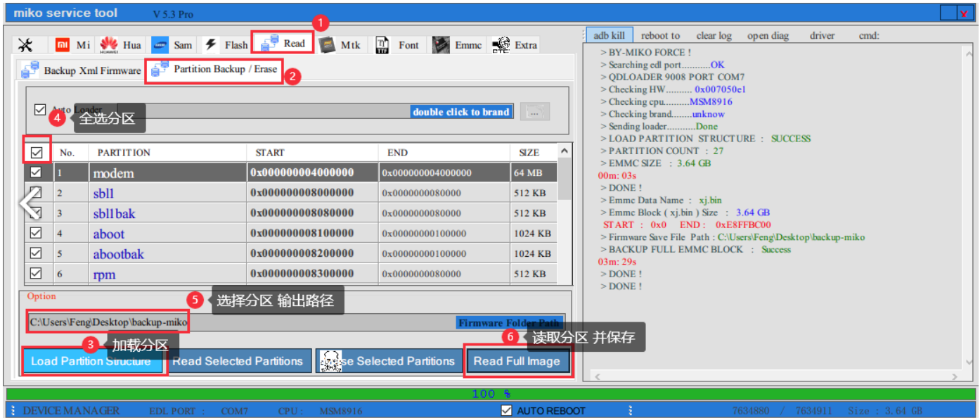Click the adb kill toolbar button
Viewport: 980px width, 418px height.
coord(609,35)
